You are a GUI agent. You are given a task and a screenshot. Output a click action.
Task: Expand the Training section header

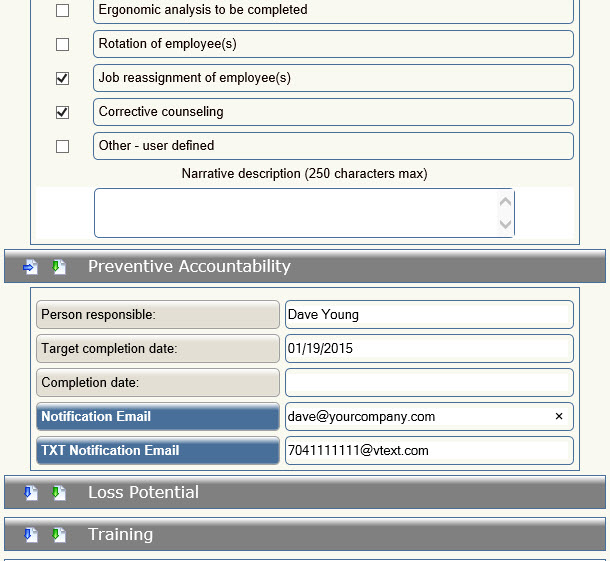coord(120,535)
